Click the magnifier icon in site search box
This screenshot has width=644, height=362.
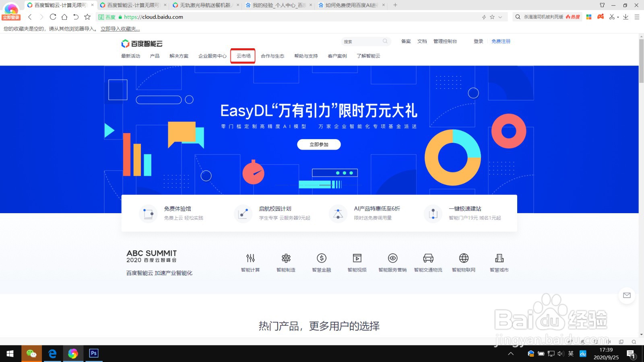tap(385, 41)
